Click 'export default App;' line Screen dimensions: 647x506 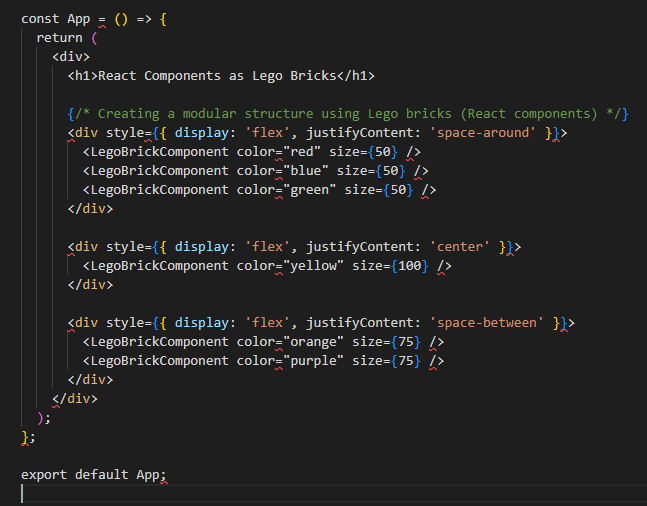pos(94,475)
